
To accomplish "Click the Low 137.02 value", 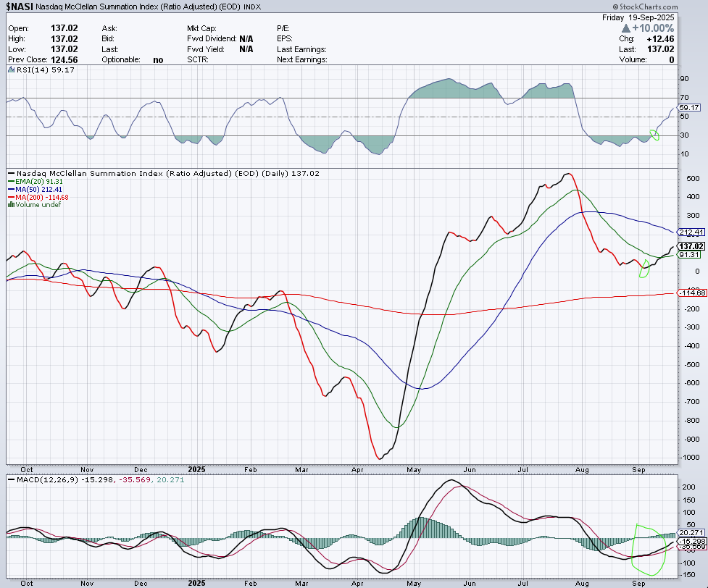I will 64,49.
